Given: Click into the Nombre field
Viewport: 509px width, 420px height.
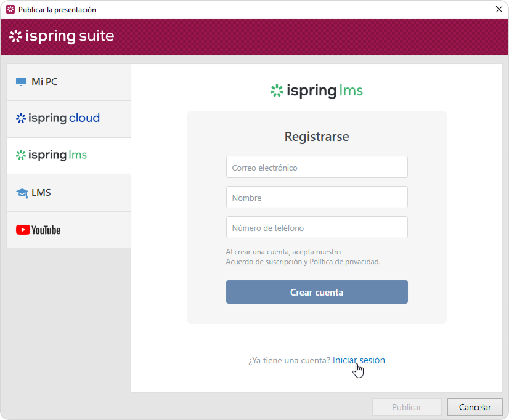Looking at the screenshot, I should point(317,197).
